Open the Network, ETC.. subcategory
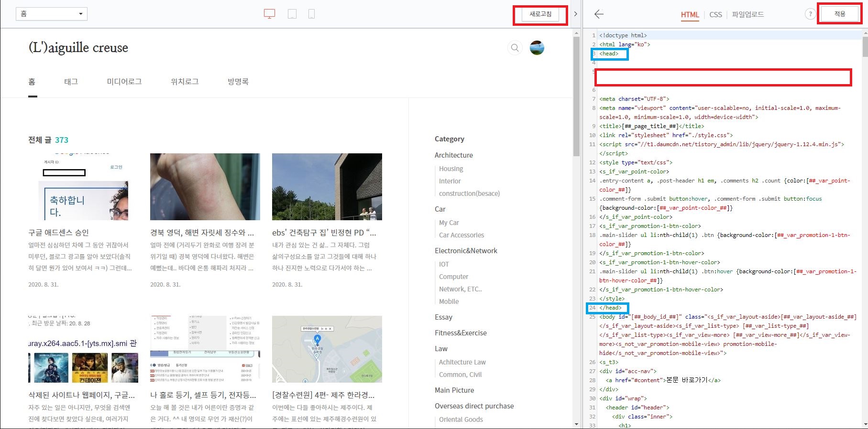 (x=461, y=289)
